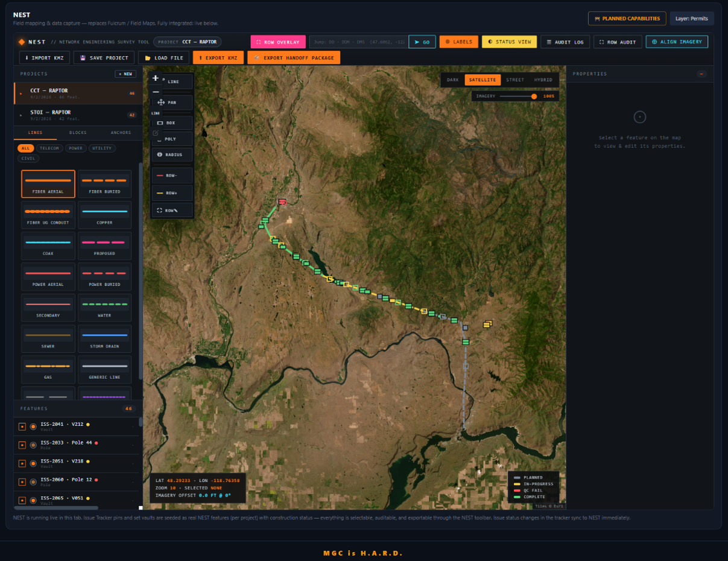Switch basemap to Dark
The image size is (728, 561).
[452, 80]
